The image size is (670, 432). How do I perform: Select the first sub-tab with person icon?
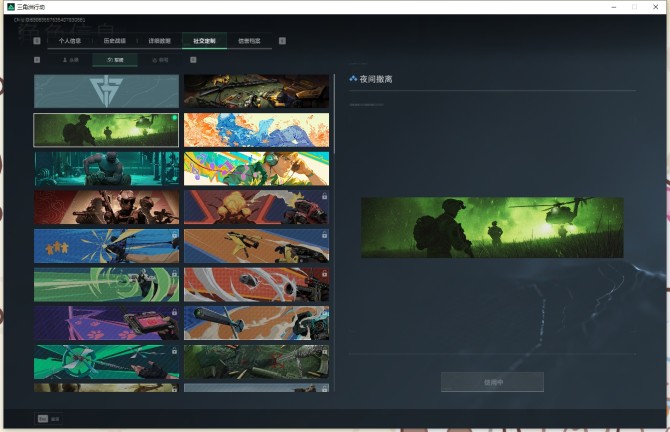point(71,60)
